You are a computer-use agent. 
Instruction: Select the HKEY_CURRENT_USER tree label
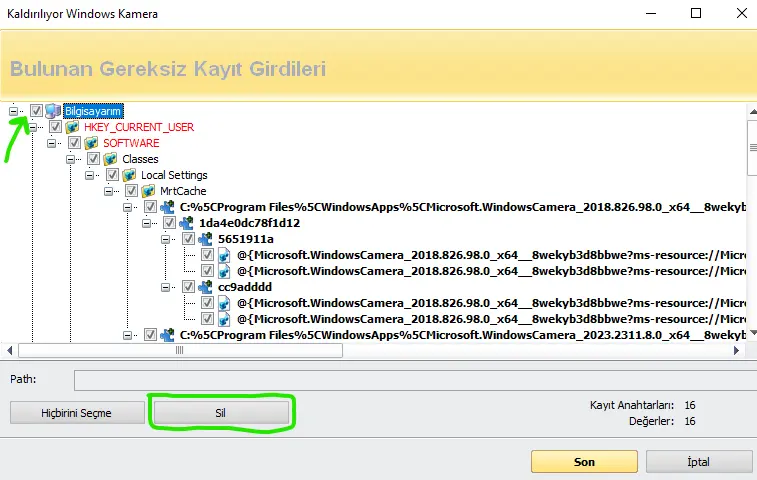[x=139, y=127]
